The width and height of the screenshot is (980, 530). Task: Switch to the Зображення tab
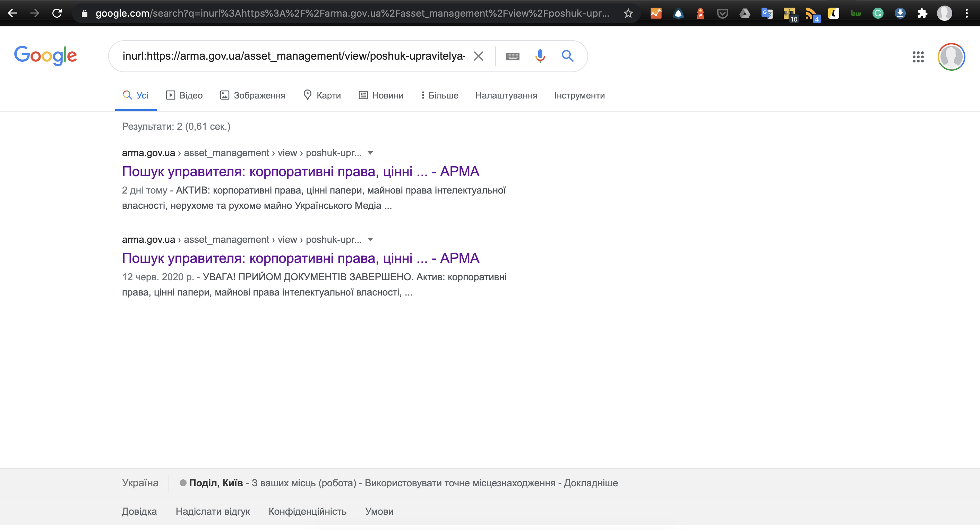[x=252, y=95]
